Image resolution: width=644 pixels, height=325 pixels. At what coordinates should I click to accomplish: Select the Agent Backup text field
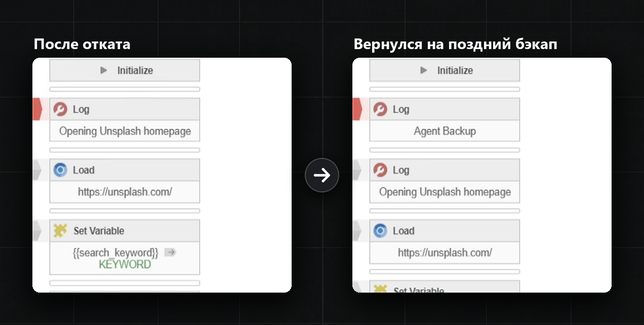[445, 131]
